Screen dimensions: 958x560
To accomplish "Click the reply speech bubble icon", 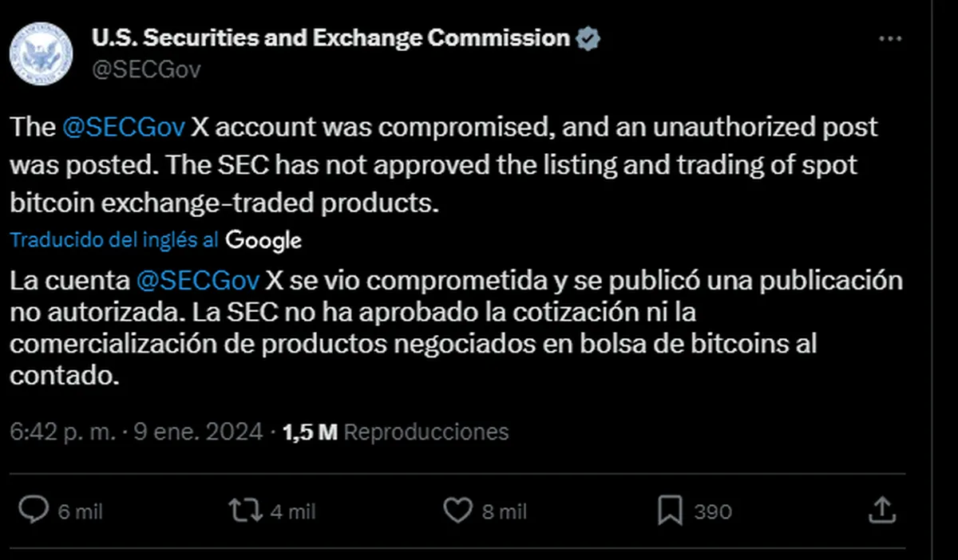I will (34, 511).
